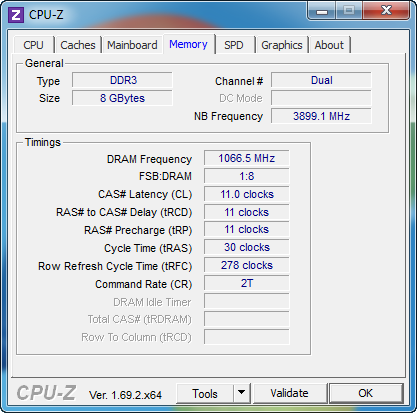This screenshot has width=417, height=413.
Task: Click the CPU-Z purple Z title icon
Action: (16, 15)
